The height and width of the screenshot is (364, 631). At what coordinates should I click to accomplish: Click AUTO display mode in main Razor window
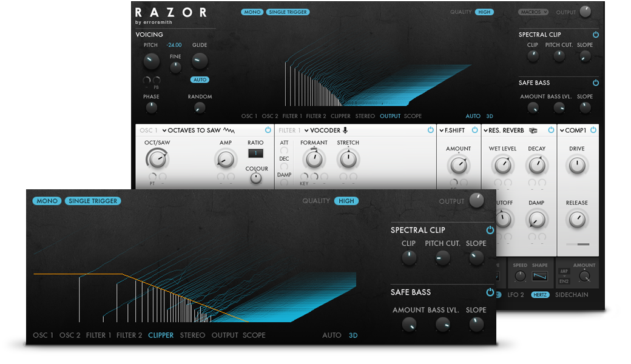tap(473, 116)
